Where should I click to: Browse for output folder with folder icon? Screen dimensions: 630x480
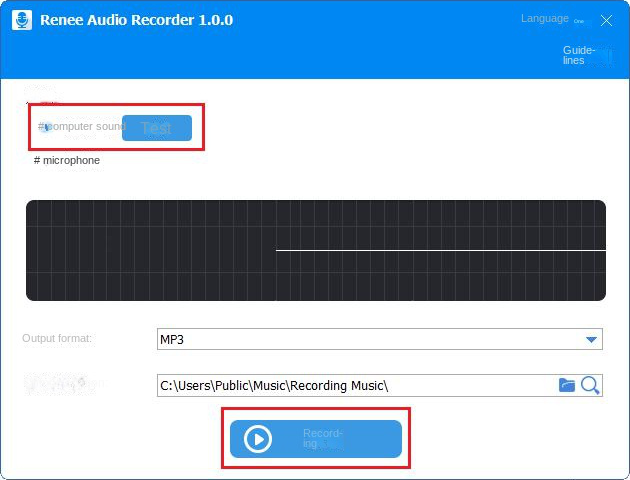point(567,385)
